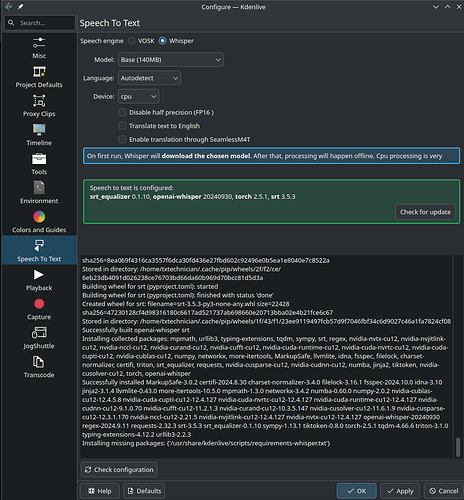Select the JogShuttle settings icon
Viewport: 464px width, 500px height.
pyautogui.click(x=39, y=333)
